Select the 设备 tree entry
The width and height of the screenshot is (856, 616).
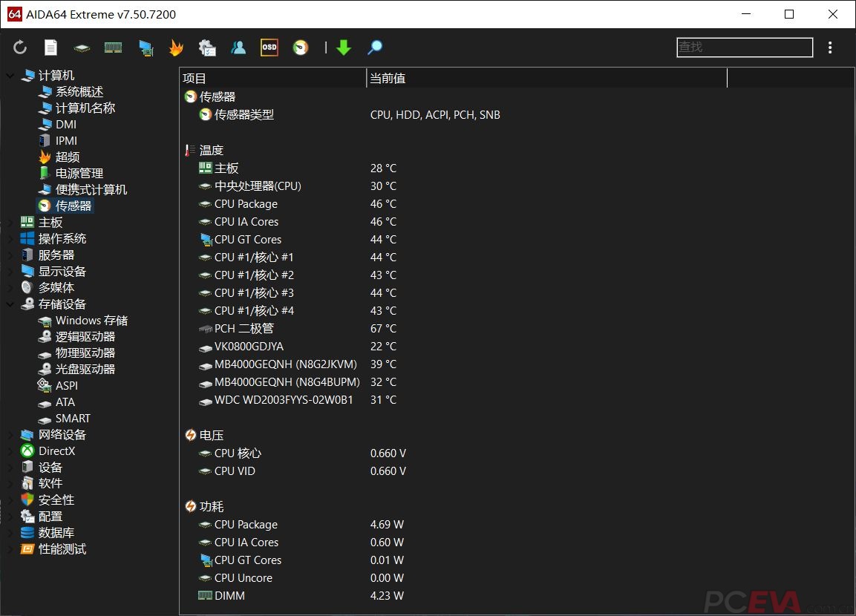point(50,468)
